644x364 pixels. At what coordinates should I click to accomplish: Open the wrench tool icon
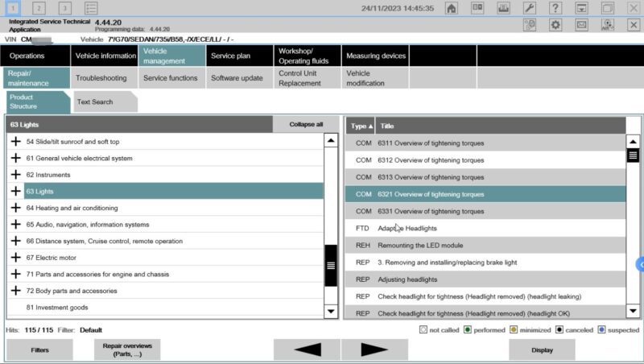[x=530, y=8]
